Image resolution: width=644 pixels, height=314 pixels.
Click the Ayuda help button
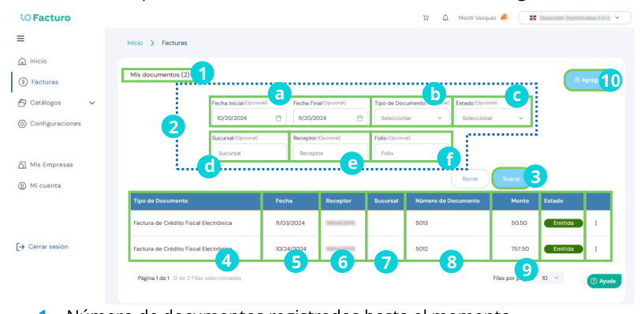click(x=604, y=281)
